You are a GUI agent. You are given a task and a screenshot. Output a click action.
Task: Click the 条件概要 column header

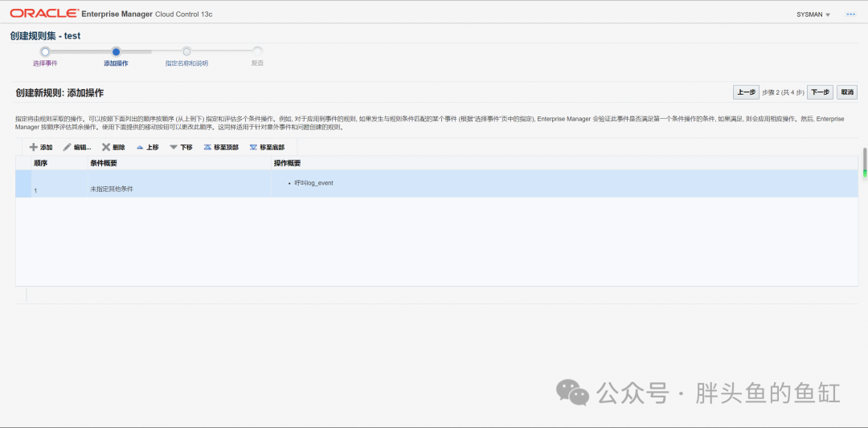click(x=178, y=163)
